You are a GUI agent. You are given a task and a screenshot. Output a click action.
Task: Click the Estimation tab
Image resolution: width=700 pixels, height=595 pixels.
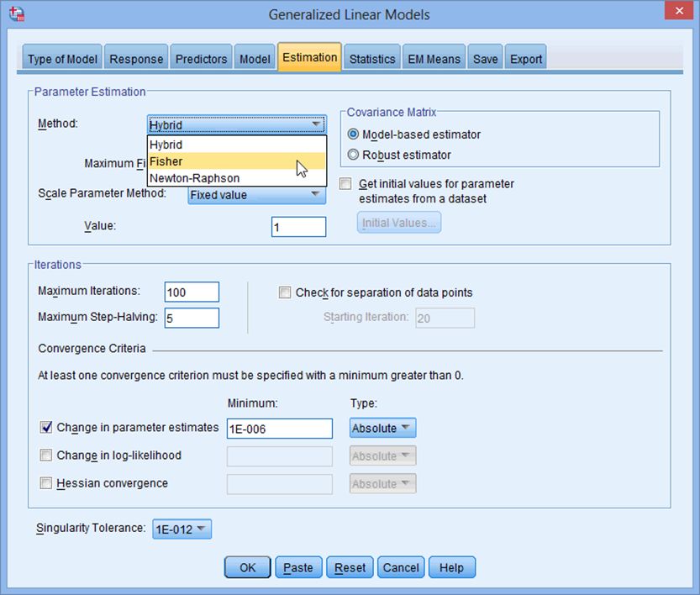[x=310, y=57]
